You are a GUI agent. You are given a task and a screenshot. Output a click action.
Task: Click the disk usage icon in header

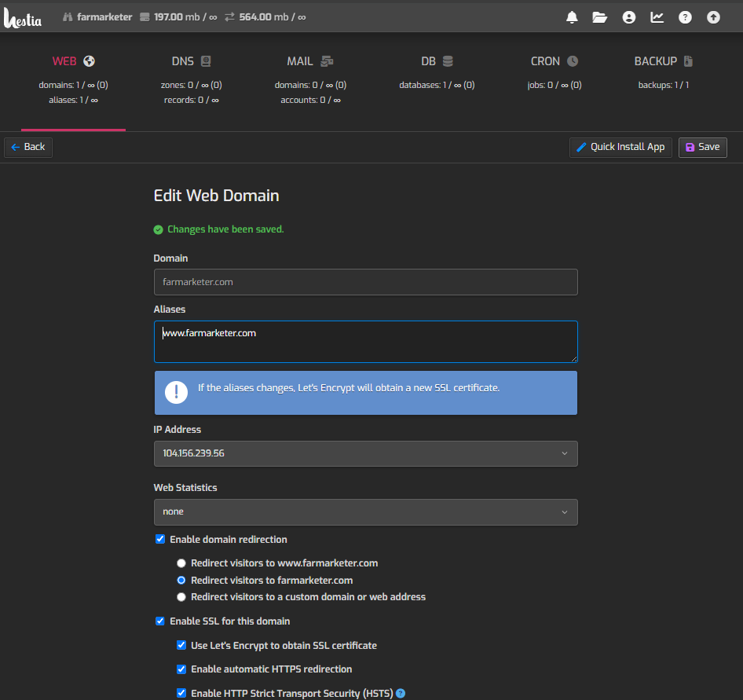point(145,17)
